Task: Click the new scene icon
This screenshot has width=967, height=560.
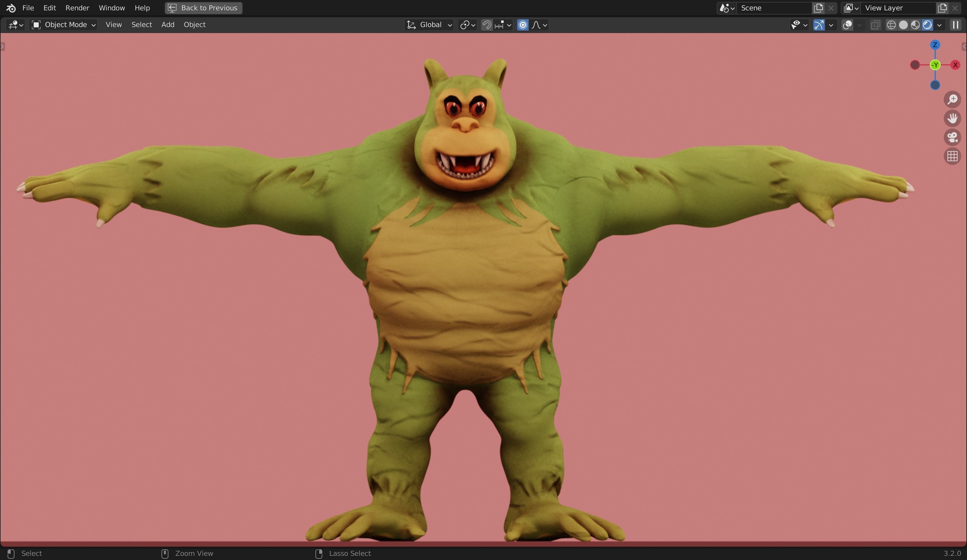Action: point(818,8)
